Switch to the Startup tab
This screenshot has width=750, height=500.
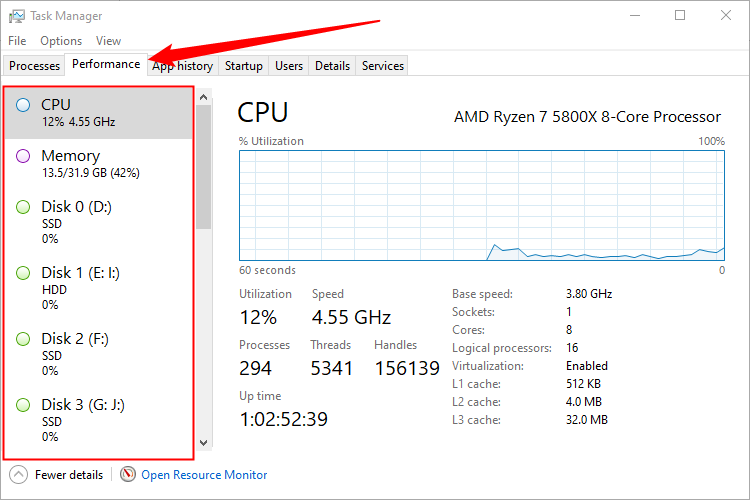(x=244, y=66)
